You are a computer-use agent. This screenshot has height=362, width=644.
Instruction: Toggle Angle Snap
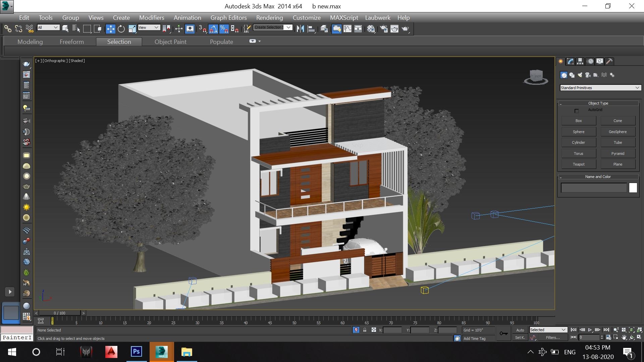tap(213, 29)
